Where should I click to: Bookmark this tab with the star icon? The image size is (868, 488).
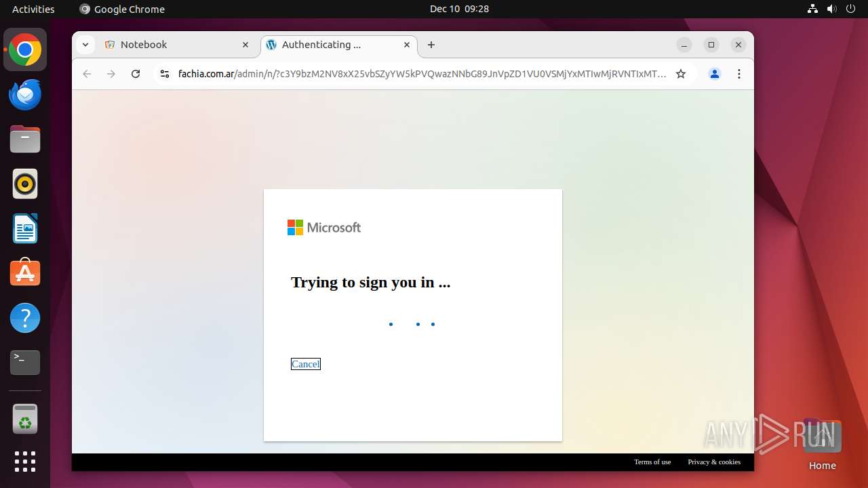pyautogui.click(x=681, y=74)
